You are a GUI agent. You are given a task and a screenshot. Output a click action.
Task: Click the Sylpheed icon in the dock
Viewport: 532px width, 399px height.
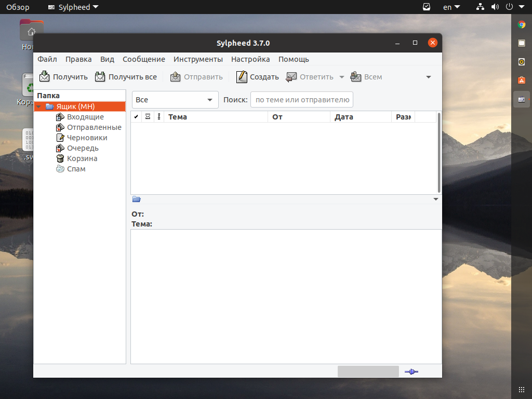(522, 99)
